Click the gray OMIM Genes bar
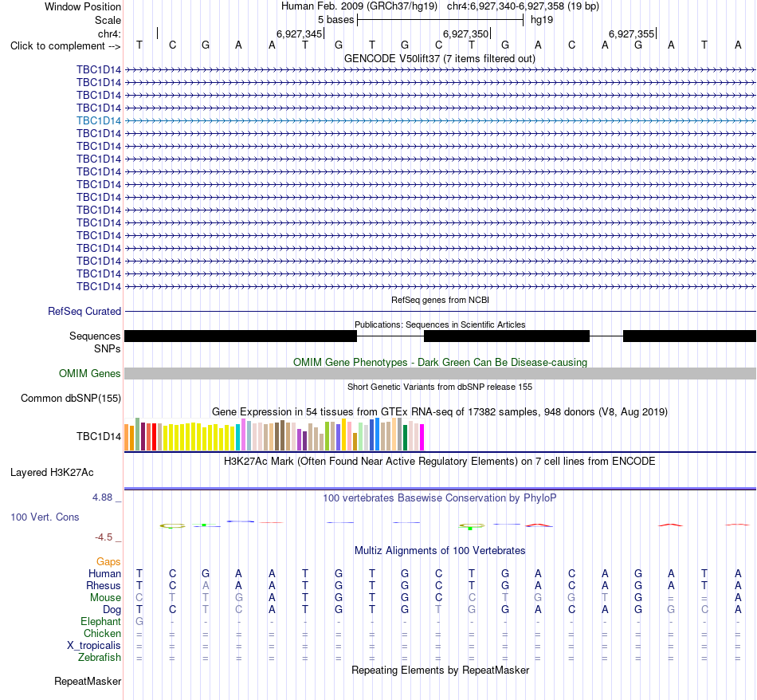757x700 pixels. (441, 373)
